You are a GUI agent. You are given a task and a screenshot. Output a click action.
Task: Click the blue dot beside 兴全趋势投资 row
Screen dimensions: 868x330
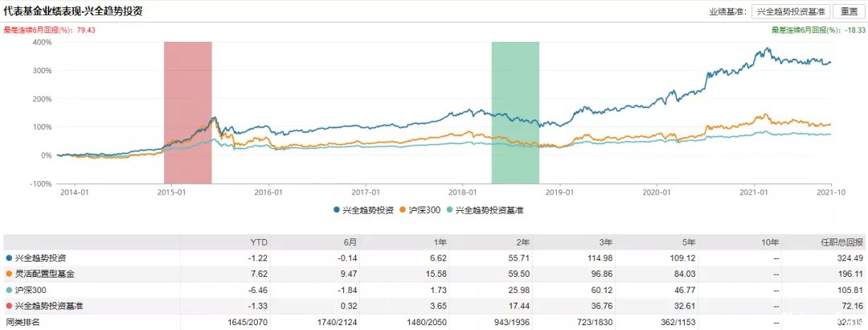[8, 258]
